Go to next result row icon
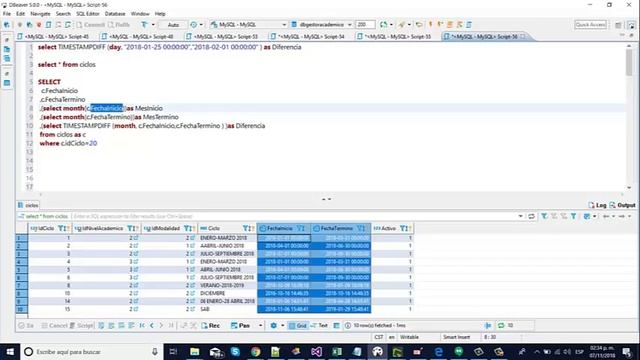The image size is (640, 360). 161,326
